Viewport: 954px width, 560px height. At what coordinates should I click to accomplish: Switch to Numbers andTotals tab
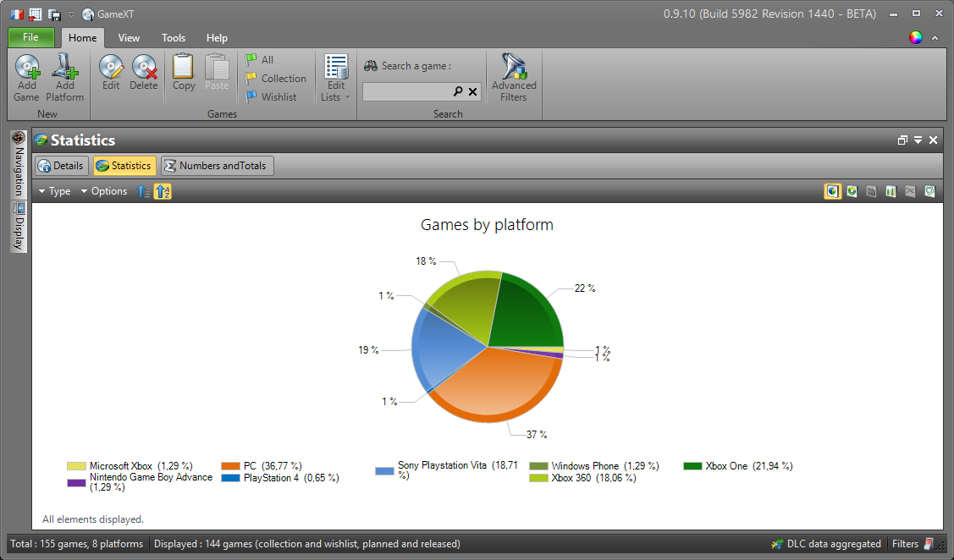[x=218, y=166]
